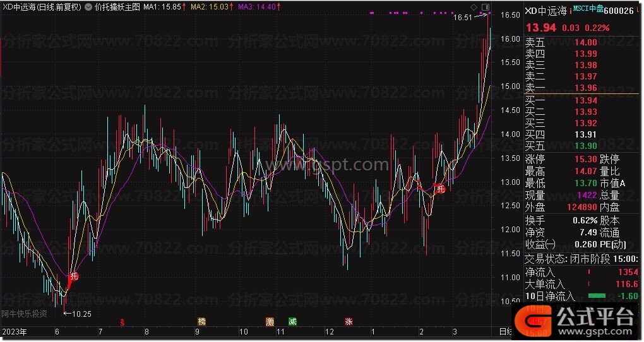Click the green 减 event marker
Viewport: 644px width, 342px height.
292,321
